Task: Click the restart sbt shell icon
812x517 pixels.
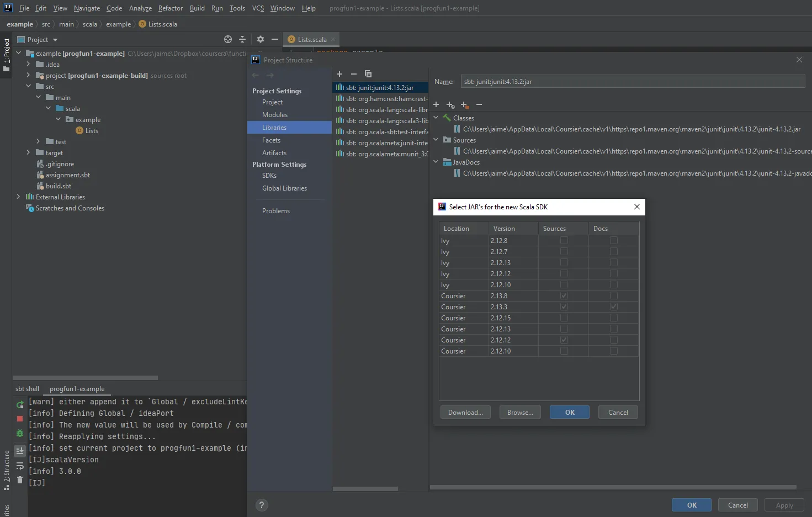Action: [20, 405]
